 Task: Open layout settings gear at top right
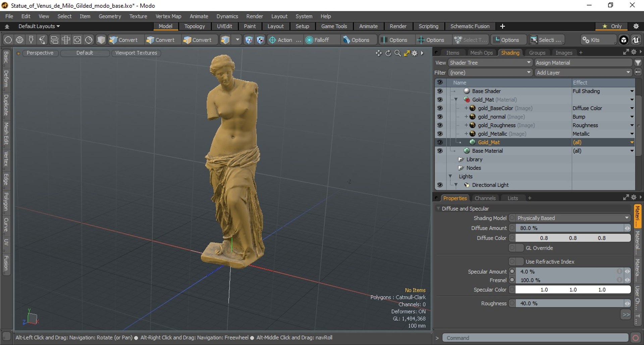pyautogui.click(x=636, y=26)
